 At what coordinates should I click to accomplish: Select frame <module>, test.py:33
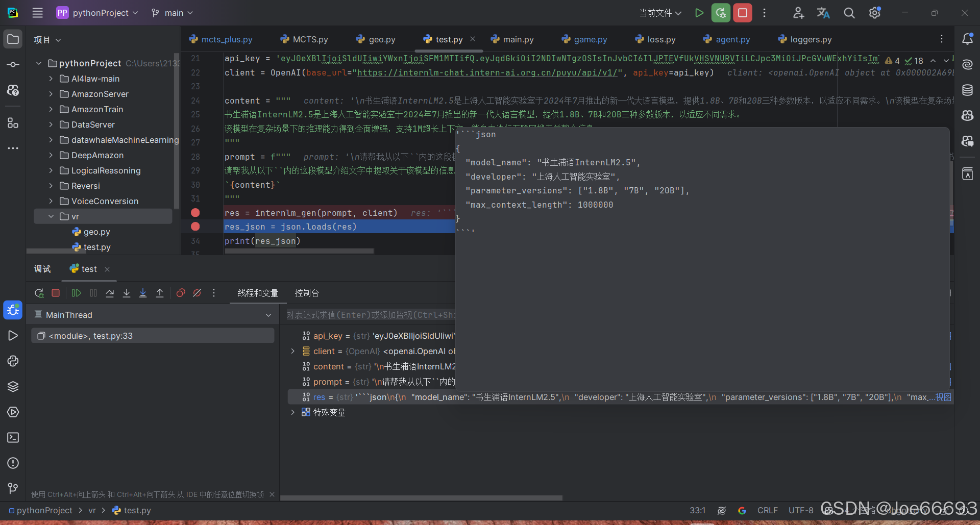[153, 336]
